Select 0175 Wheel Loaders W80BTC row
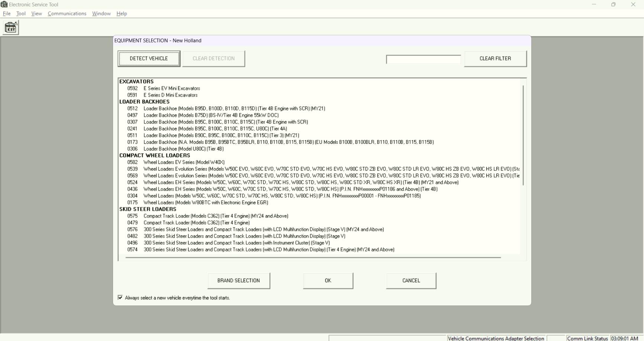 point(197,202)
